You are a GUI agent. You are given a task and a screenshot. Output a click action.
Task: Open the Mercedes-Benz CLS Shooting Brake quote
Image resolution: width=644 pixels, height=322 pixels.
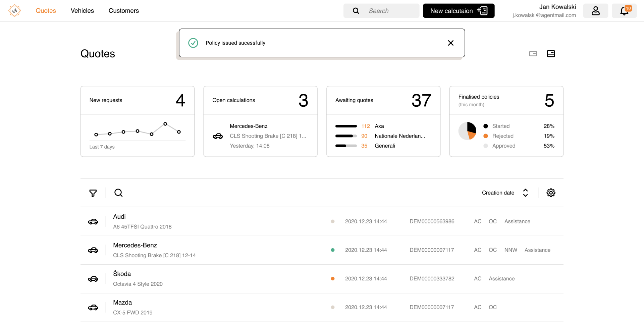click(322, 250)
